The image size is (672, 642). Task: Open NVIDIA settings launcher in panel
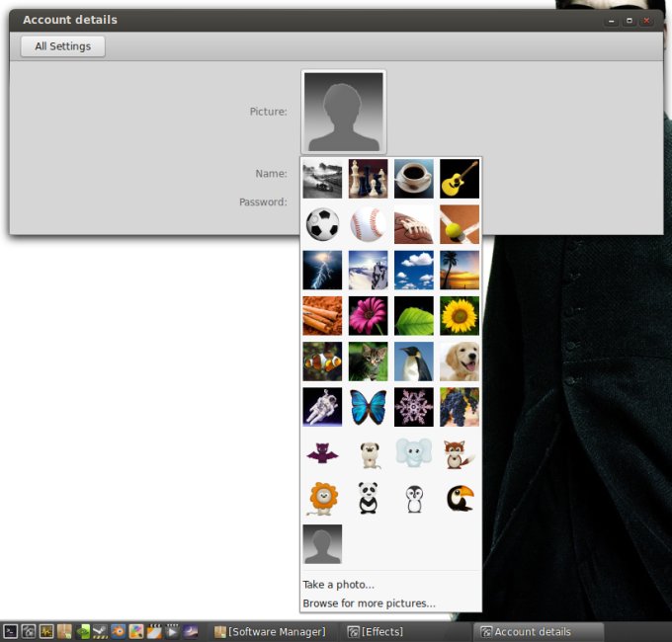(x=83, y=632)
